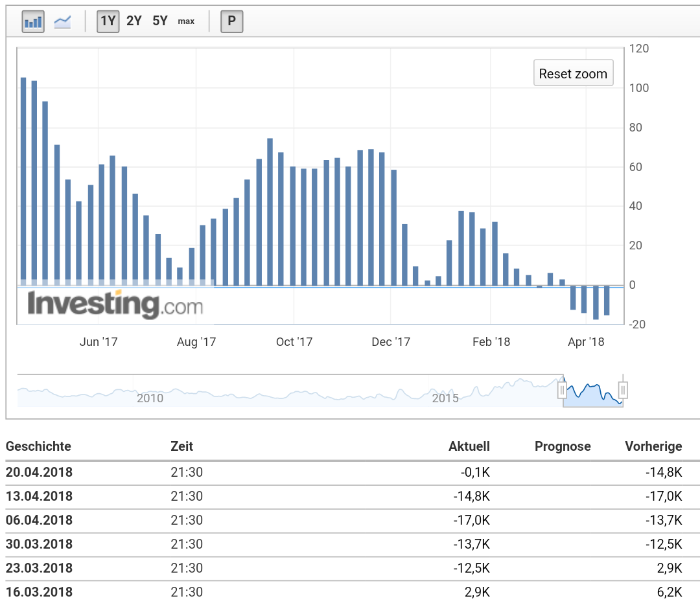Select the Aktuell column header
700x605 pixels.
469,446
